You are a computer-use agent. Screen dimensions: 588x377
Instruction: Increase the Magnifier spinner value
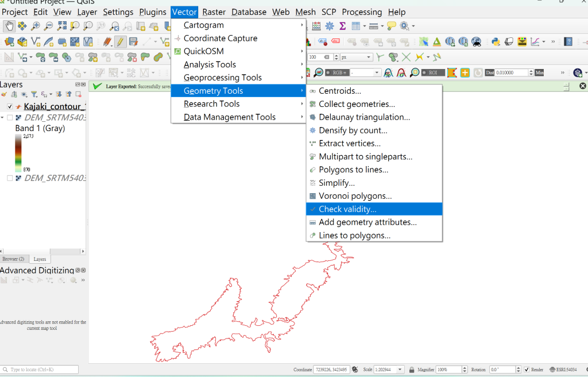coord(465,368)
